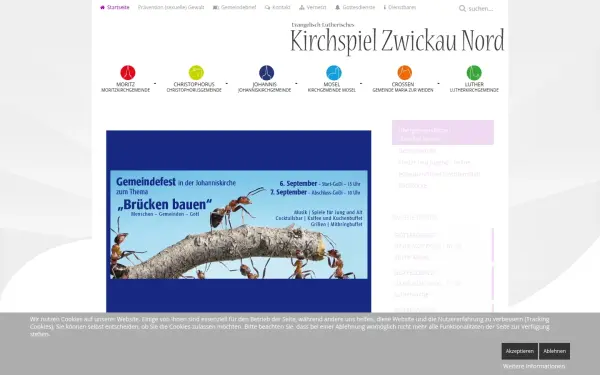Select the highlighted pink sidebar menu entry
Viewport: 600px width, 375px height.
click(443, 132)
